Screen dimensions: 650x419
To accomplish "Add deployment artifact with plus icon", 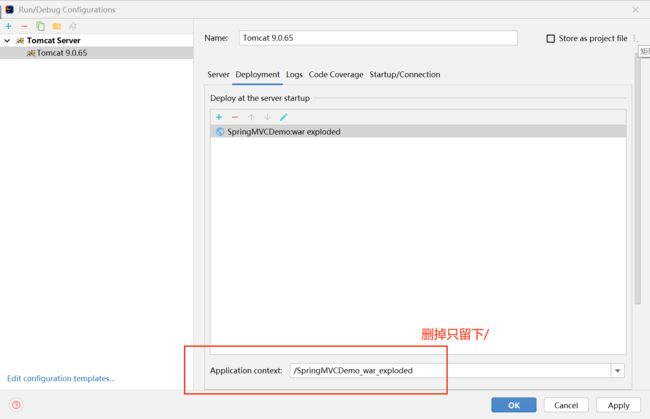I will pos(219,117).
